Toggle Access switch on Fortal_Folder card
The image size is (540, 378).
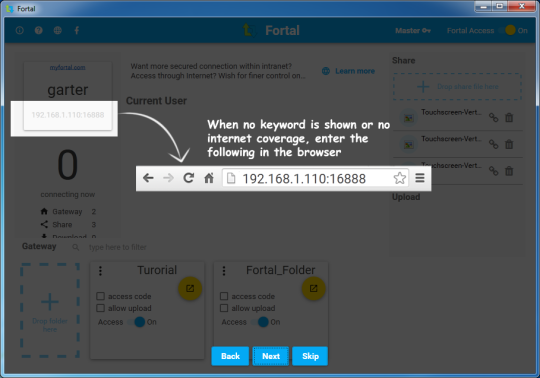260,322
